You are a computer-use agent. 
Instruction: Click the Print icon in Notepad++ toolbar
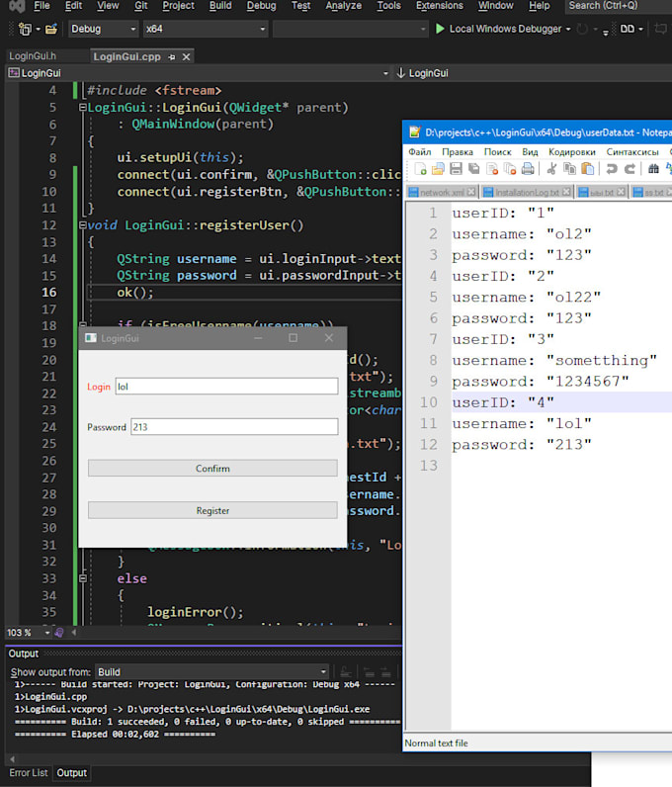(528, 169)
